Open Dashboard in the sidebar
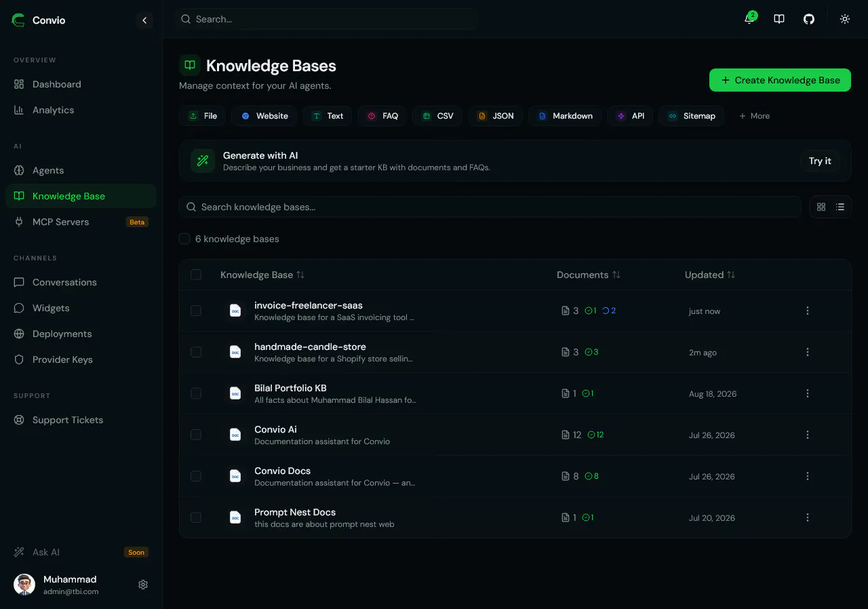This screenshot has height=609, width=868. coord(81,84)
